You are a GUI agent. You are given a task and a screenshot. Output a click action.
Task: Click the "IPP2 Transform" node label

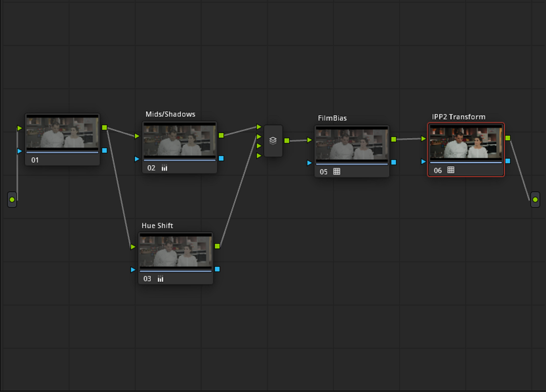tap(459, 117)
